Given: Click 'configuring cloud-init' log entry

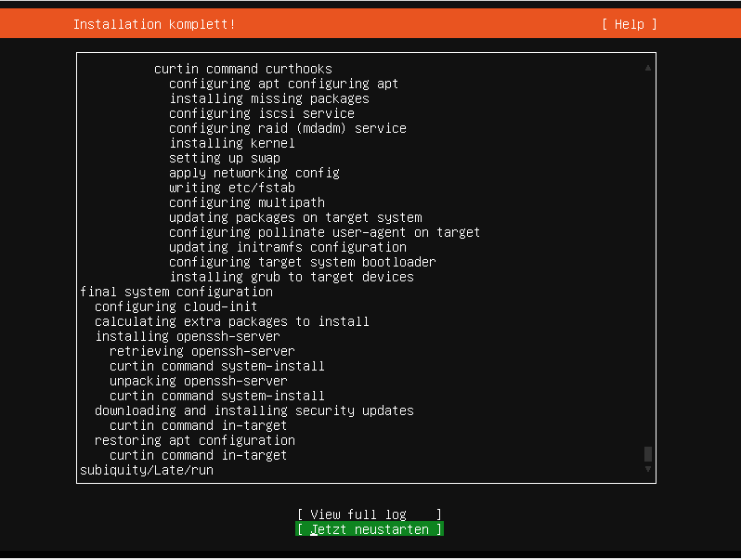Looking at the screenshot, I should [175, 306].
